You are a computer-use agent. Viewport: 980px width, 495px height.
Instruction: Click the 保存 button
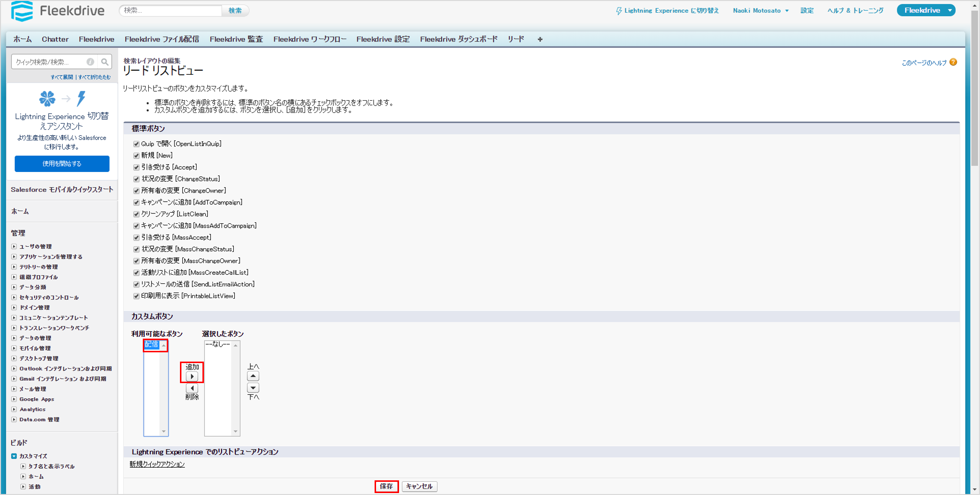[x=386, y=487]
